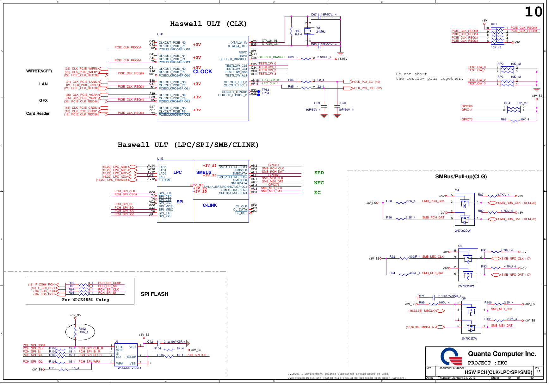
Task: Select component reference U1F
Action: click(160, 34)
